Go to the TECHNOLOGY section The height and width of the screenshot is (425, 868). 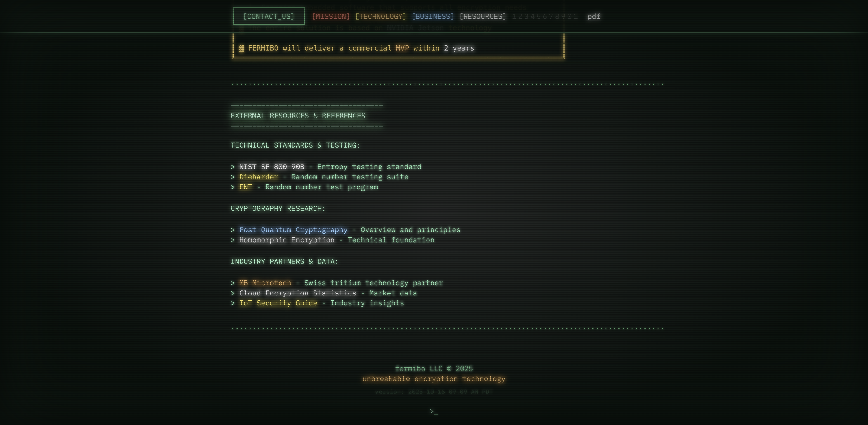pyautogui.click(x=381, y=16)
